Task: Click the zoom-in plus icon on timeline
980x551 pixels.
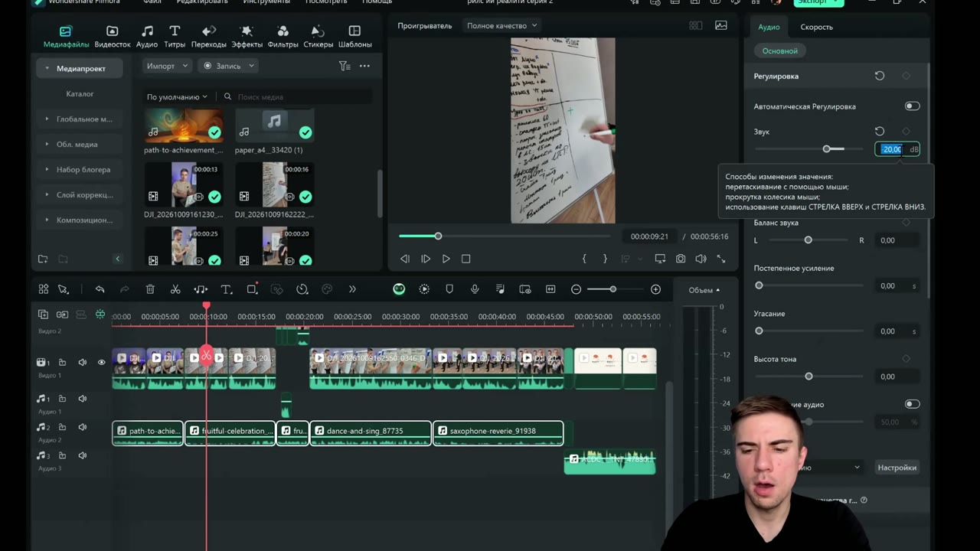Action: point(655,289)
